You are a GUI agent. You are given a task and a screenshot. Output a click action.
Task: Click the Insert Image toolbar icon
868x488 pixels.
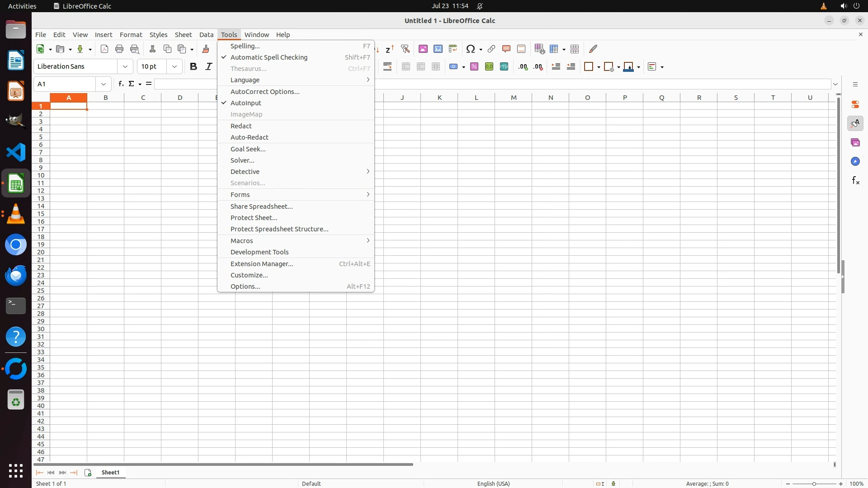pyautogui.click(x=423, y=49)
